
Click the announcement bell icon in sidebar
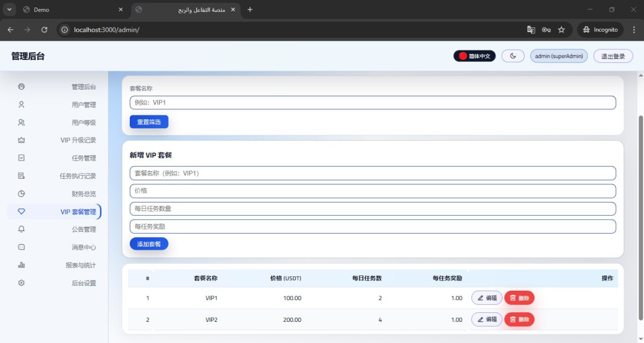[21, 229]
